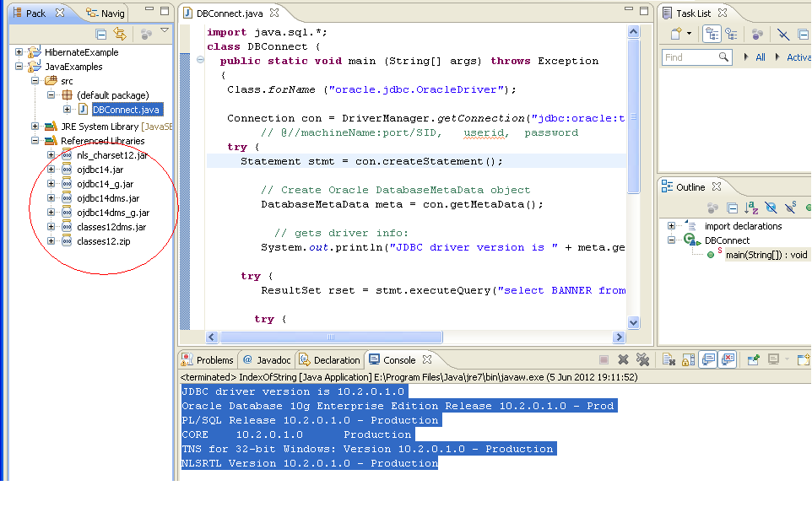Focus on Active Task icon in Package Explorer

(146, 34)
